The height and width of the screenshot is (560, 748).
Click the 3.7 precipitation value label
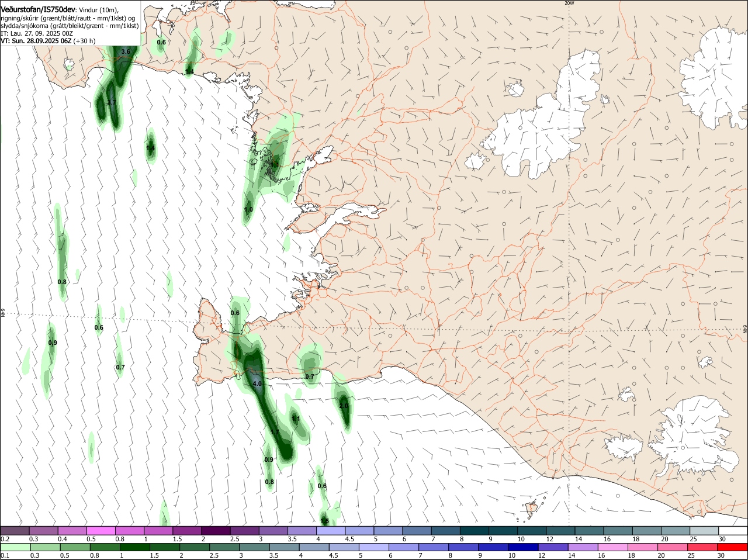click(112, 102)
